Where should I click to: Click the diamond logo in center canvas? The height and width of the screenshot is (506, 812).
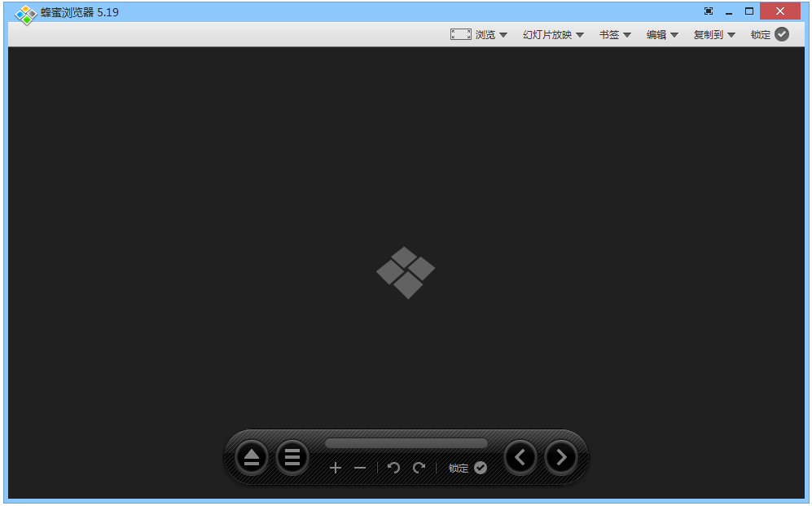(x=406, y=272)
